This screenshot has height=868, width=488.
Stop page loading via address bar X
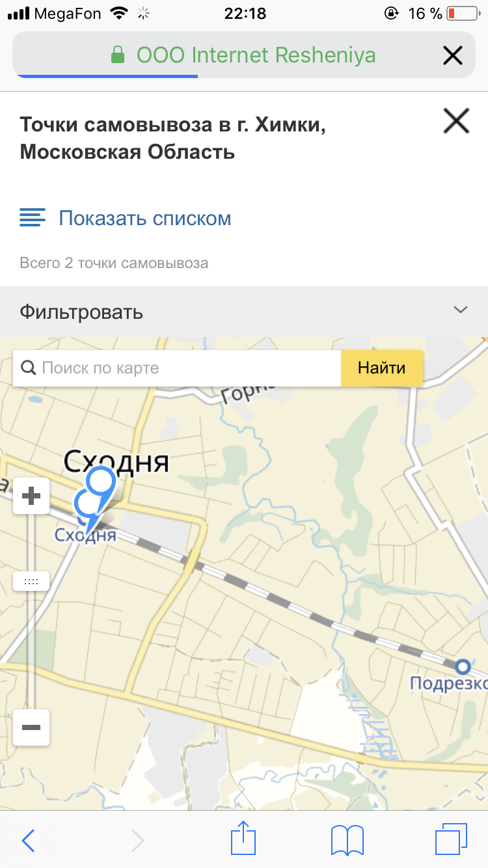coord(452,55)
